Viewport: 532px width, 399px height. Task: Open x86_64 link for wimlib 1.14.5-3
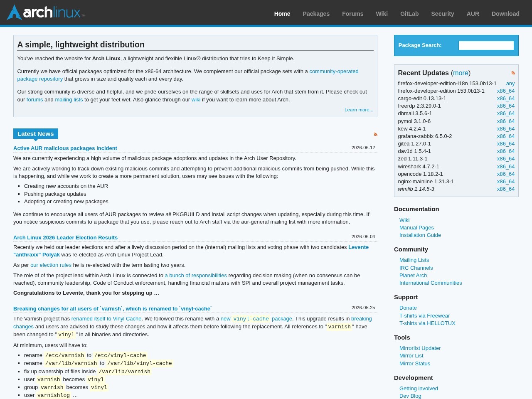tap(506, 189)
